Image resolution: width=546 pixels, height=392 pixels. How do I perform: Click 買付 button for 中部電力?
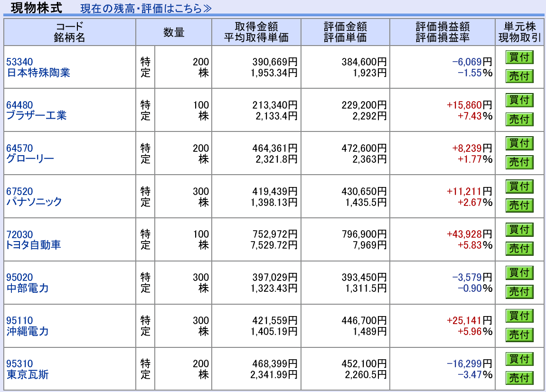[519, 273]
